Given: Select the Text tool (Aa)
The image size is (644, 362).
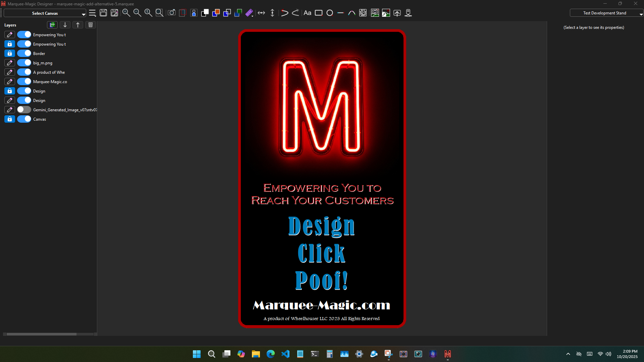Looking at the screenshot, I should click(307, 13).
